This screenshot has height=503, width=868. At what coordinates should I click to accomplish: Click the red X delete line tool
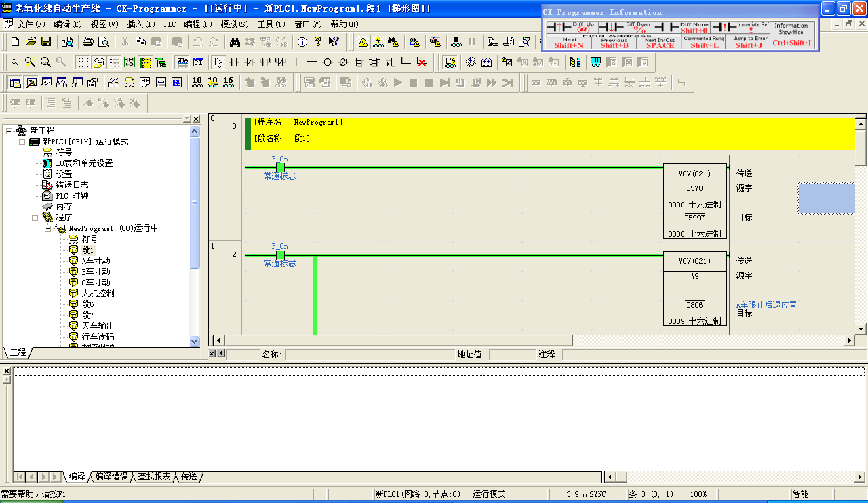coord(422,62)
